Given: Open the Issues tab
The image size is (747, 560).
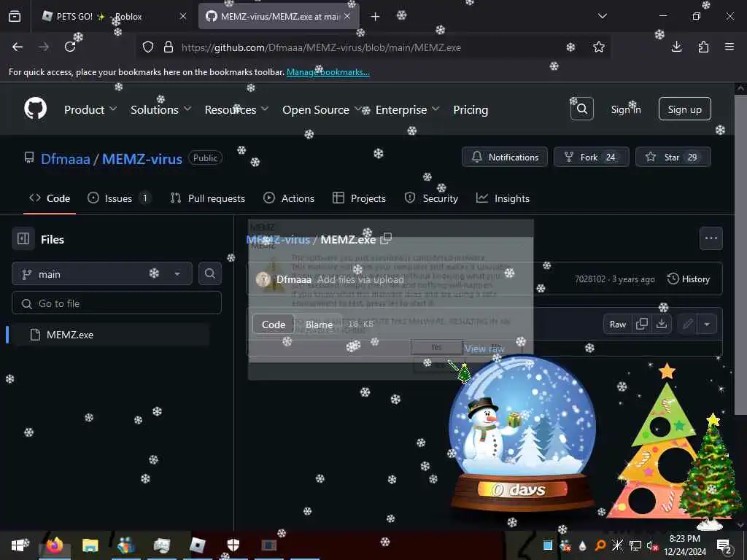Looking at the screenshot, I should (119, 198).
